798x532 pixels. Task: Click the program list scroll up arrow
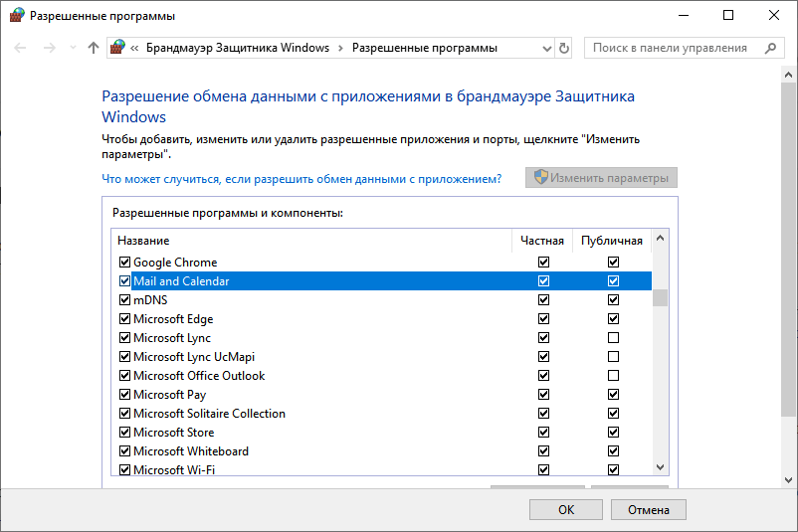pyautogui.click(x=660, y=238)
